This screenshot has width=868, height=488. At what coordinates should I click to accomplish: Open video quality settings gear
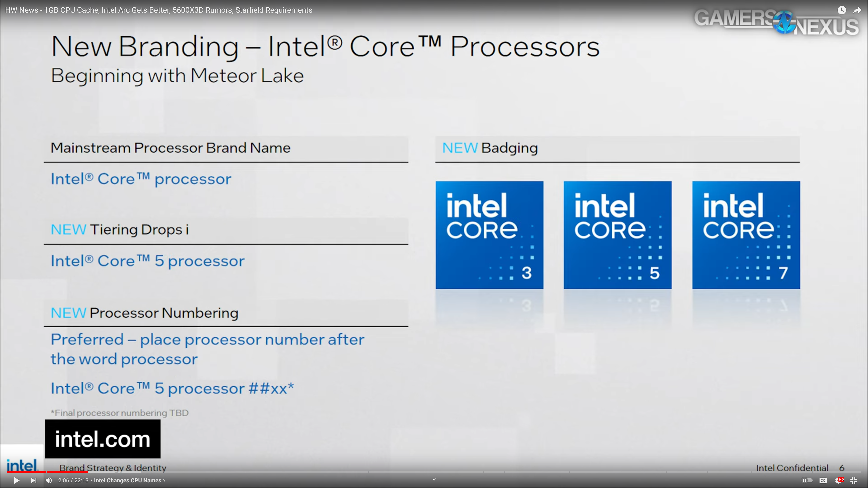(x=839, y=480)
